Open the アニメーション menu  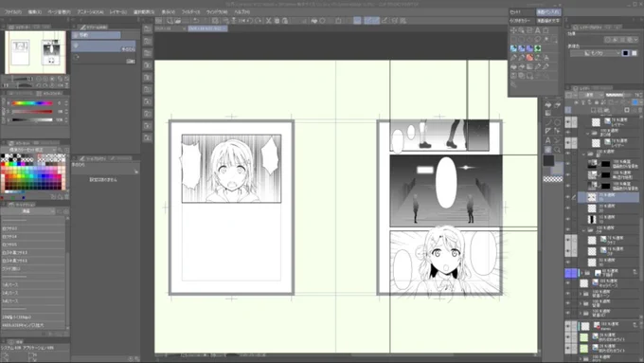click(x=90, y=12)
